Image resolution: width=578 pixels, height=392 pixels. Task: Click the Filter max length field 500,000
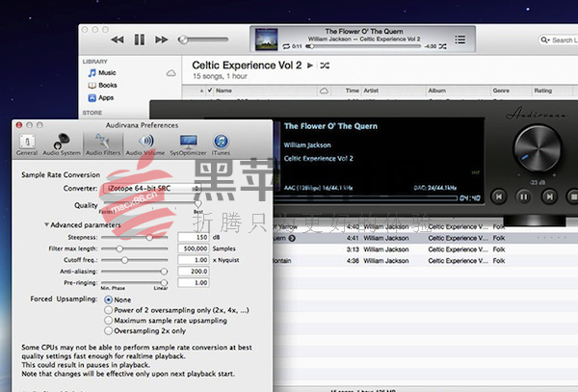(194, 248)
